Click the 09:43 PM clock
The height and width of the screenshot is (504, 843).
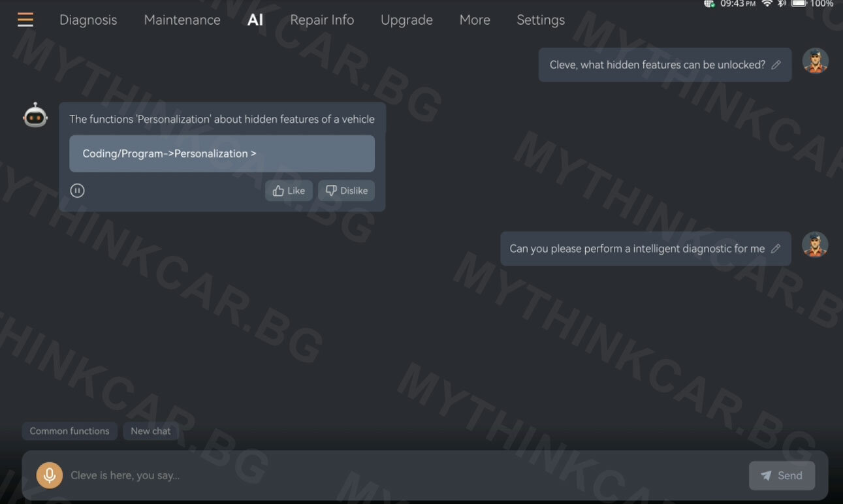pos(739,4)
